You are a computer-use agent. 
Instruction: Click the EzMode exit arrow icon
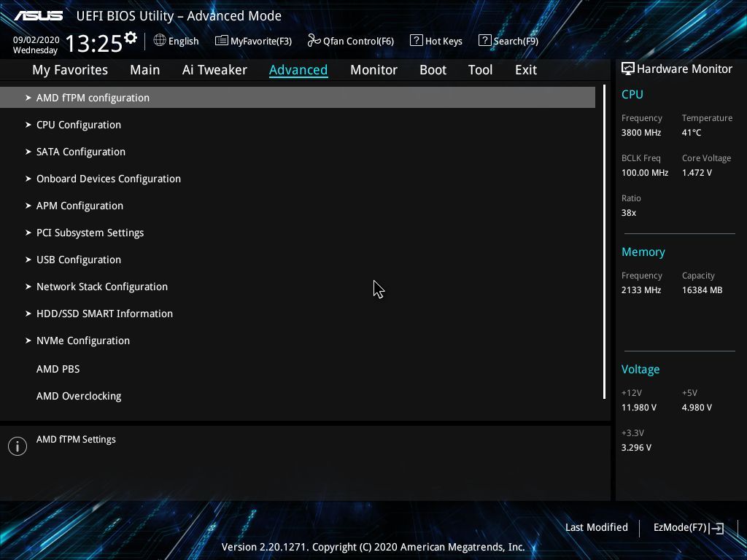click(716, 528)
